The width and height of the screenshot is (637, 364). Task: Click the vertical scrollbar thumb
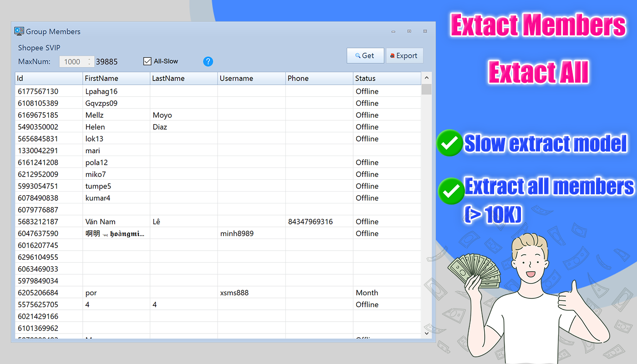[x=426, y=89]
